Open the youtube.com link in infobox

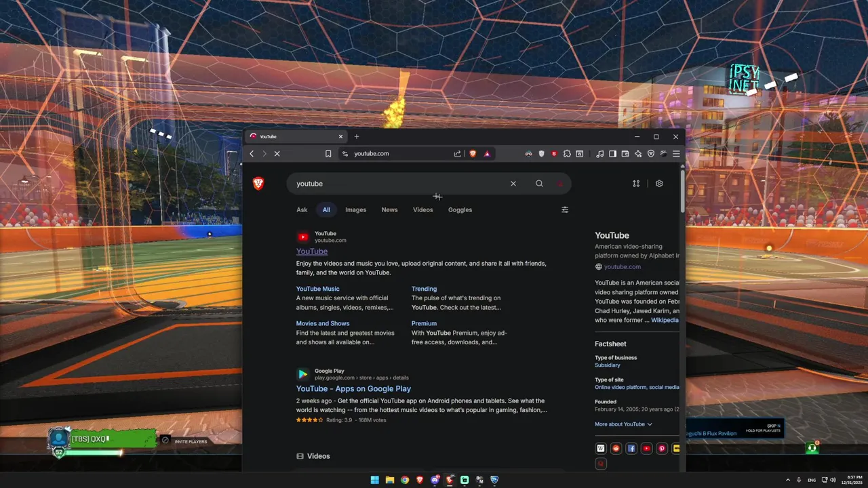click(x=623, y=267)
